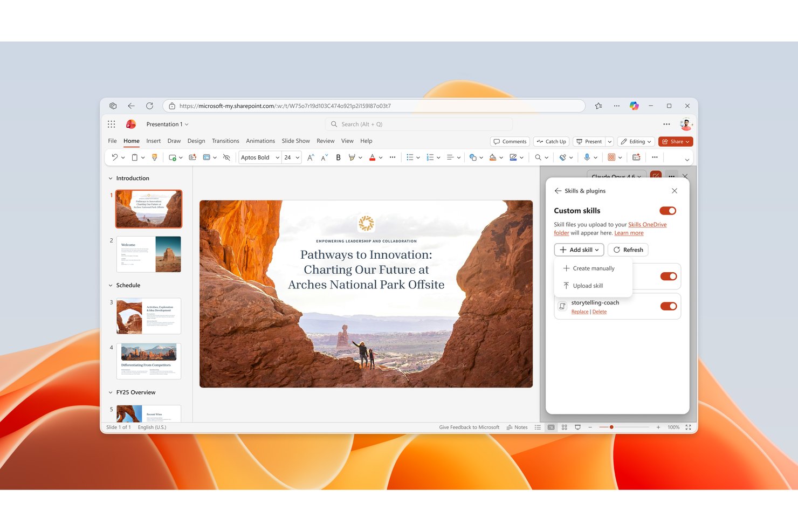Open the Learn more link
The height and width of the screenshot is (532, 798).
pyautogui.click(x=629, y=233)
